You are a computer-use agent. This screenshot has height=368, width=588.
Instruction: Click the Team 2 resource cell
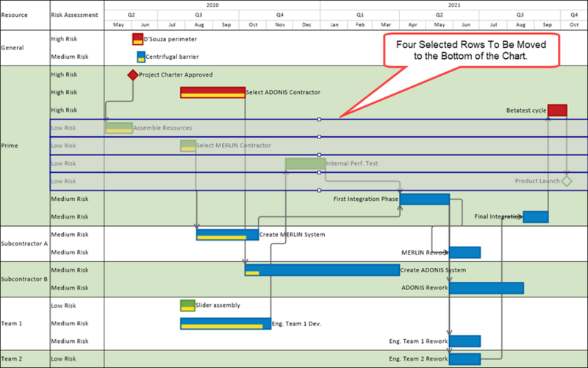[x=25, y=358]
